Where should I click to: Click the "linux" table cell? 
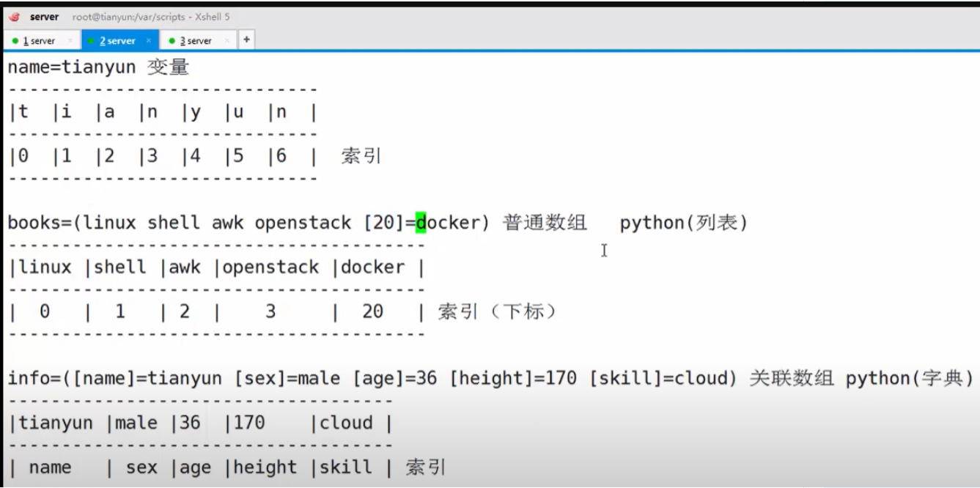[x=45, y=267]
